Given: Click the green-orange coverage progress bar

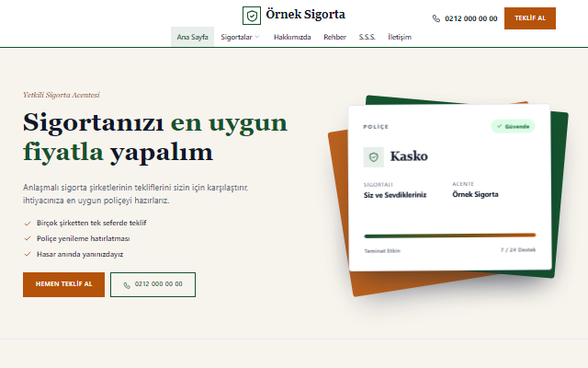Looking at the screenshot, I should pos(450,236).
